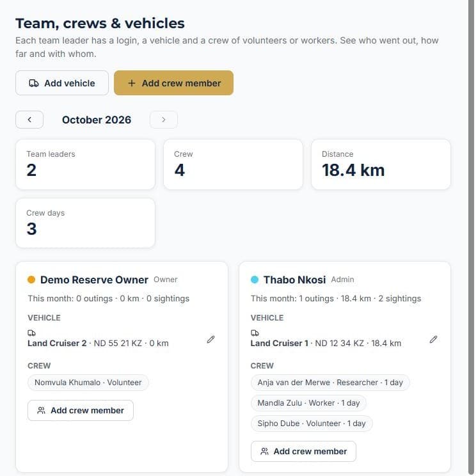Click blue dot beside Thabo Nkosi
476x476 pixels.
coord(255,280)
